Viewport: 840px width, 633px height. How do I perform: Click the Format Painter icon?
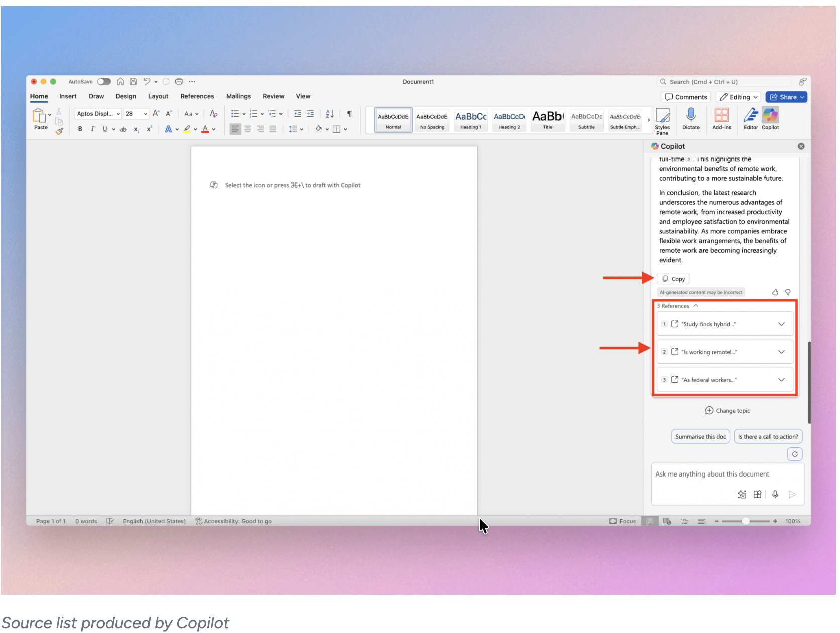(59, 131)
